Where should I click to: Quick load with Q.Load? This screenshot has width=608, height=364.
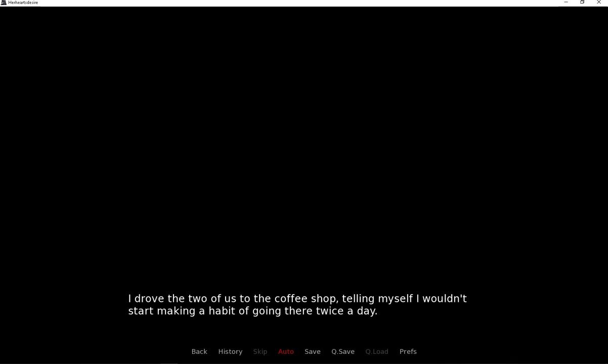pyautogui.click(x=377, y=351)
